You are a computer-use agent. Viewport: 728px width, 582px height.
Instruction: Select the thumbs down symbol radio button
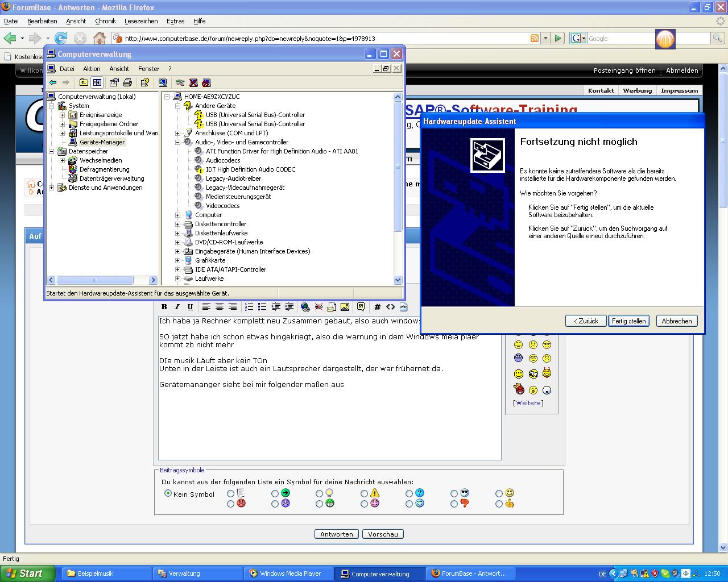point(454,504)
